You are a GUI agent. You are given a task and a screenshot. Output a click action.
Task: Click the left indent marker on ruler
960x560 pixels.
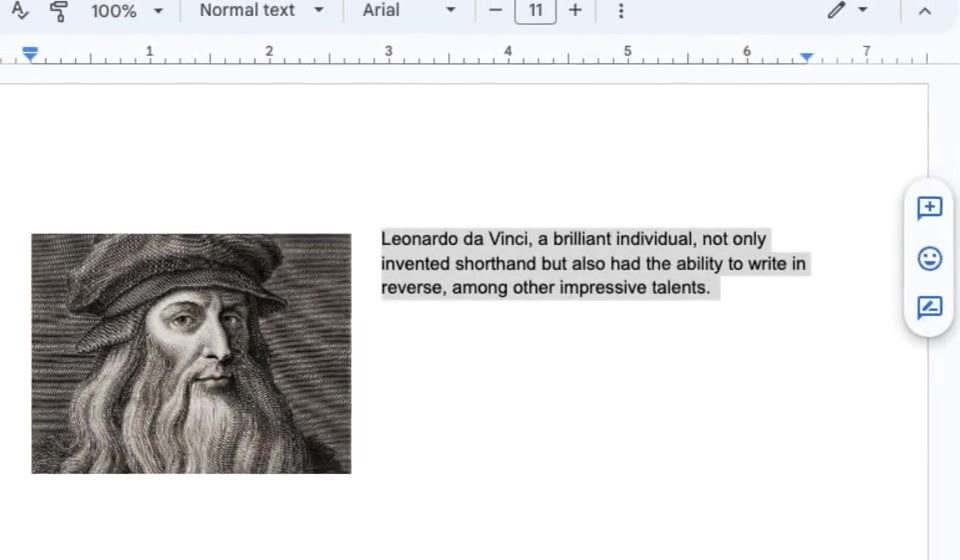click(30, 54)
